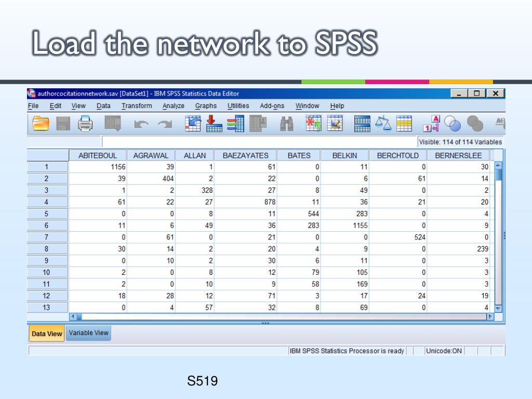Open the Edit menu
Image resolution: width=532 pixels, height=399 pixels.
point(55,106)
